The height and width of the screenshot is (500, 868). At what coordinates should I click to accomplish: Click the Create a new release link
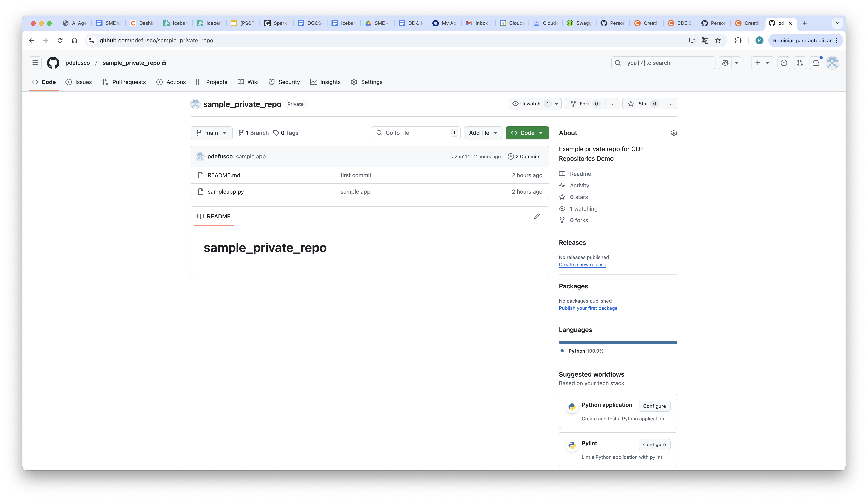pyautogui.click(x=582, y=264)
